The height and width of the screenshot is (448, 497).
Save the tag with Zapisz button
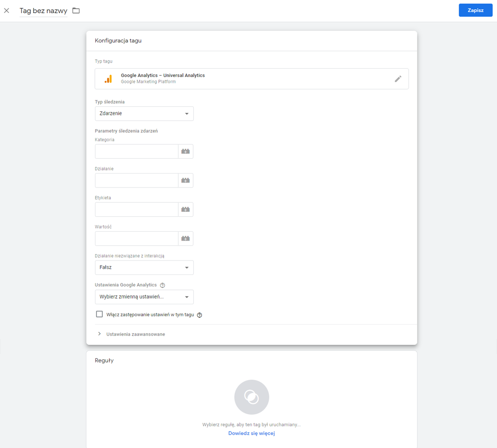pos(476,10)
